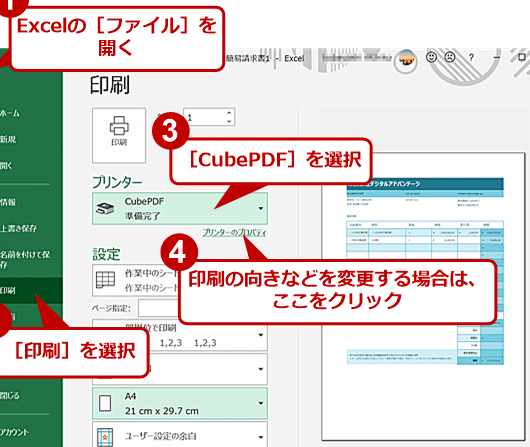
Task: Click the copies number field
Action: tap(205, 117)
